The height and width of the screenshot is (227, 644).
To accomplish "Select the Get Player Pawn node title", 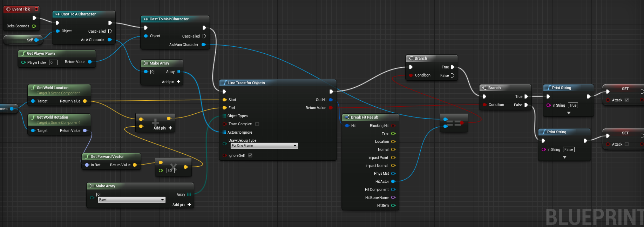I will (41, 53).
